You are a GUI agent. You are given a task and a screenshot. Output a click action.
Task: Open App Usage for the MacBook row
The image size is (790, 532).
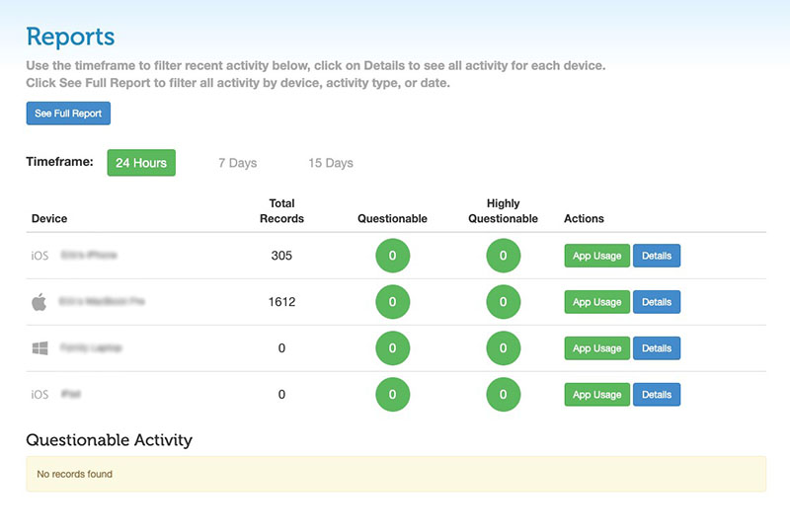(x=596, y=302)
